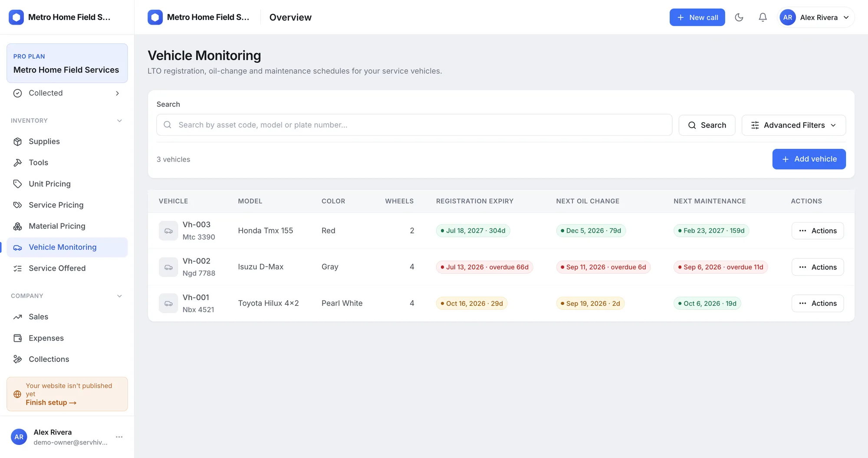The width and height of the screenshot is (868, 458).
Task: Select the Tools hammer icon
Action: [18, 163]
